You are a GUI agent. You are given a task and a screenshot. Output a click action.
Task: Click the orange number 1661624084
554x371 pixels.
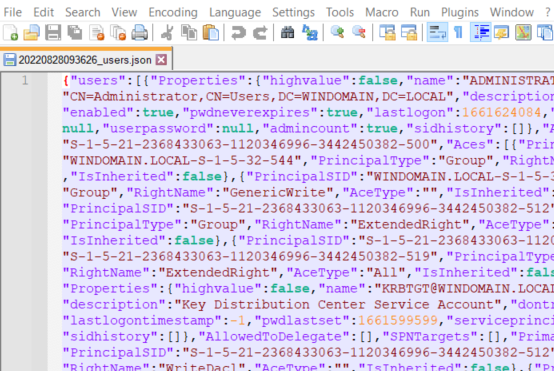(501, 112)
